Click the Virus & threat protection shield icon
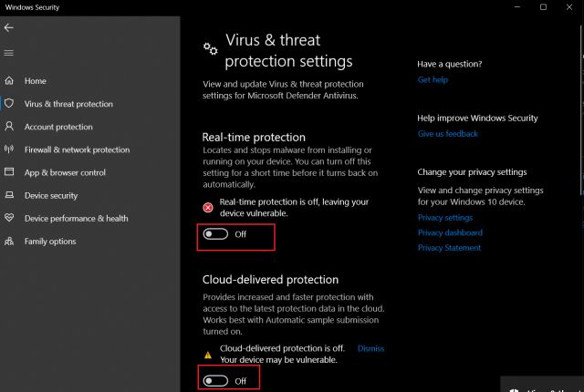This screenshot has height=392, width=584. pyautogui.click(x=9, y=103)
